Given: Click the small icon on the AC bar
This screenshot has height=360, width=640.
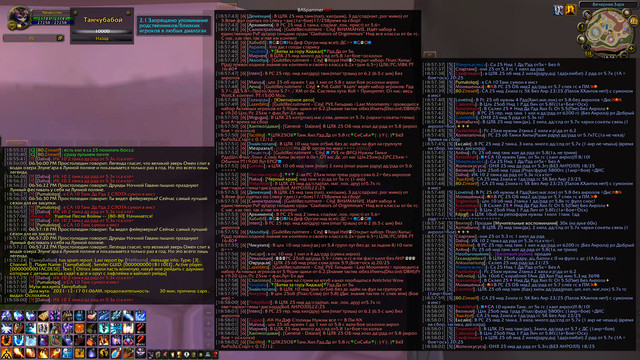Looking at the screenshot, I should click(60, 38).
